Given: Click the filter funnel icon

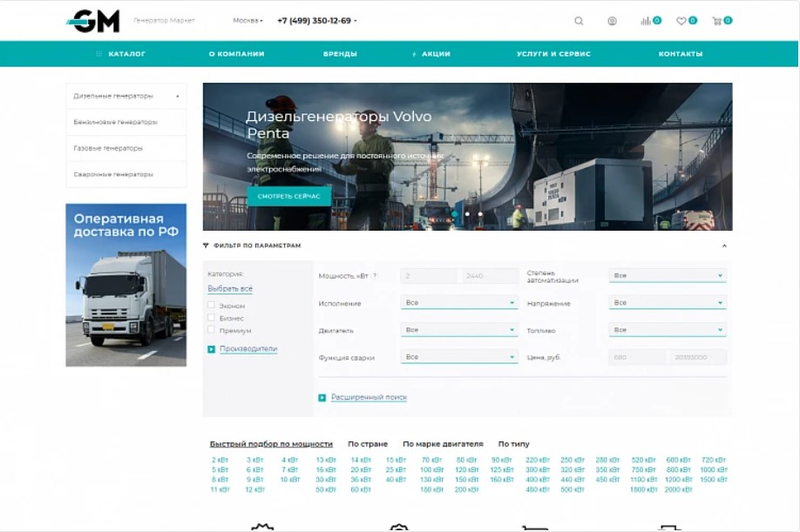Looking at the screenshot, I should (206, 246).
